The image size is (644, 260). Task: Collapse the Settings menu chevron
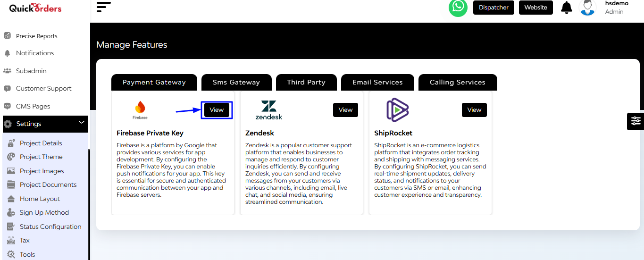tap(82, 123)
